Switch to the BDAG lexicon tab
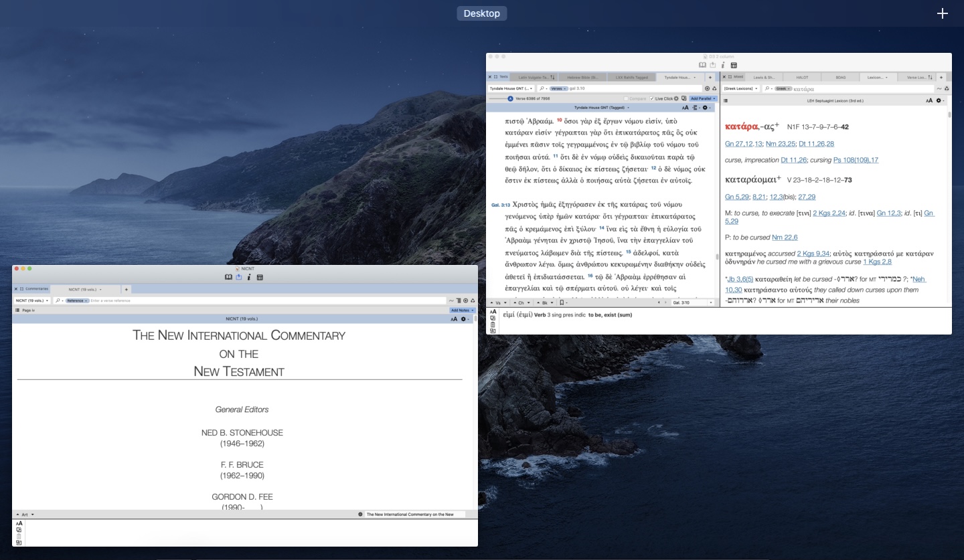This screenshot has width=964, height=560. [x=840, y=77]
